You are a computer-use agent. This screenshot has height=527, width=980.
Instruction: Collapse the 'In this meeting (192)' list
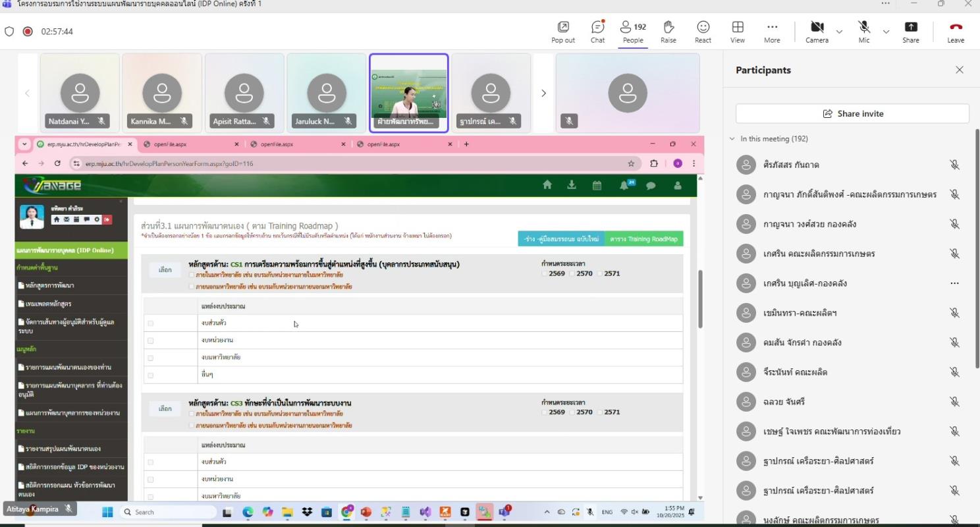tap(732, 139)
